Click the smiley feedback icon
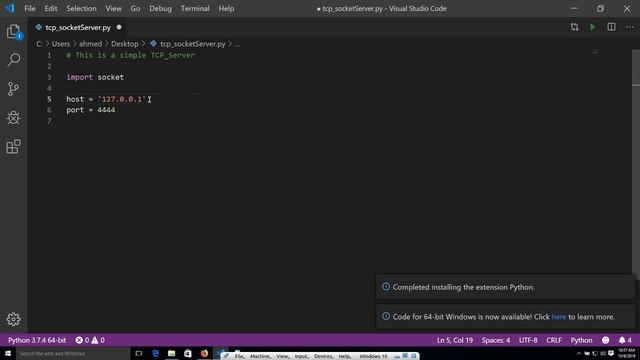The width and height of the screenshot is (640, 360). (605, 340)
